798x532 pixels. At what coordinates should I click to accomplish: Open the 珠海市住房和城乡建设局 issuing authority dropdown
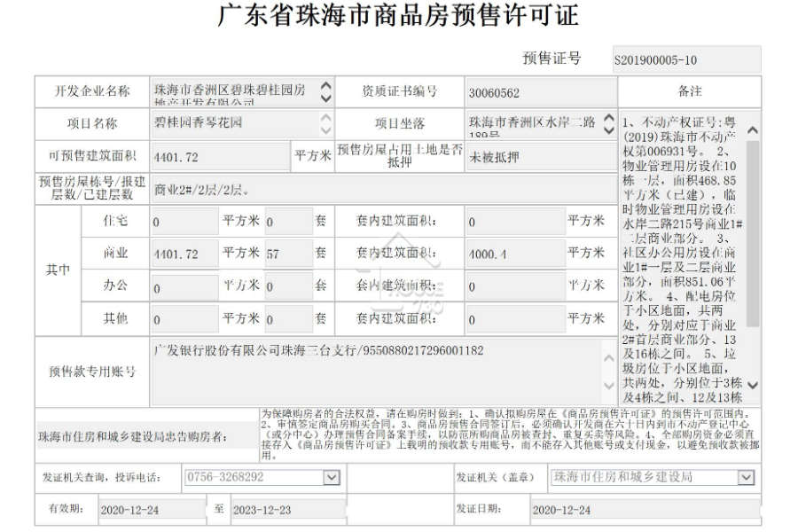pyautogui.click(x=746, y=478)
